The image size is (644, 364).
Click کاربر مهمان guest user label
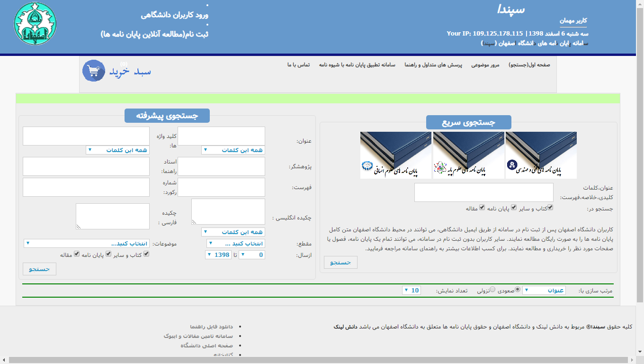573,21
